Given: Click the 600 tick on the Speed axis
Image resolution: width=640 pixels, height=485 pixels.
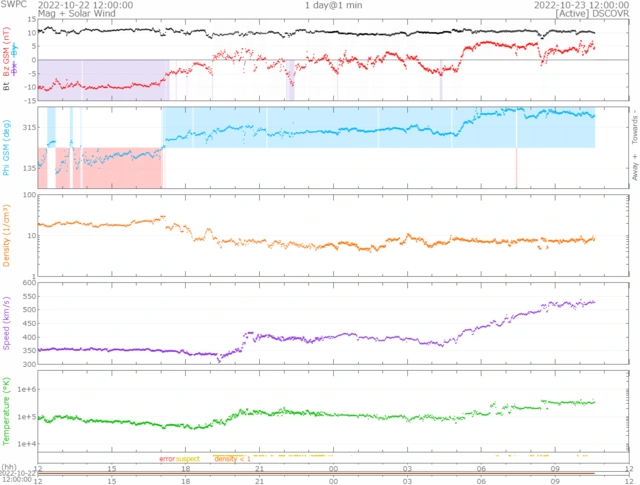Looking at the screenshot, I should (30, 283).
